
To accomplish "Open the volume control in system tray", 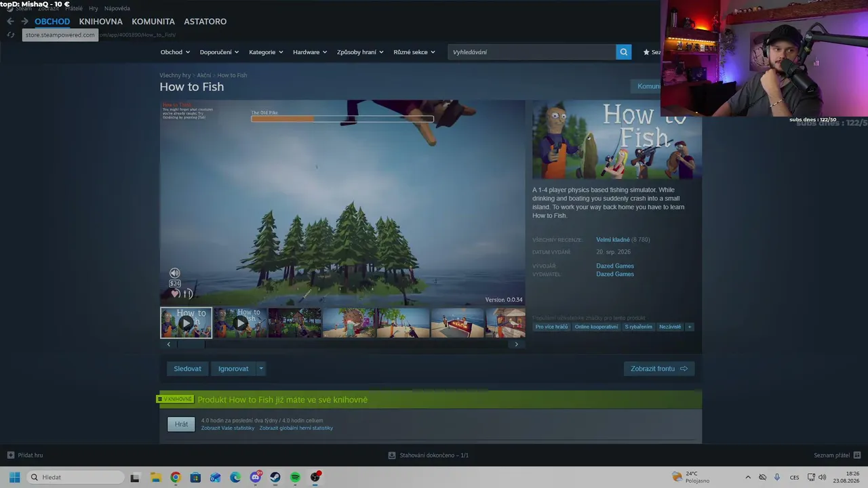I will point(823,477).
